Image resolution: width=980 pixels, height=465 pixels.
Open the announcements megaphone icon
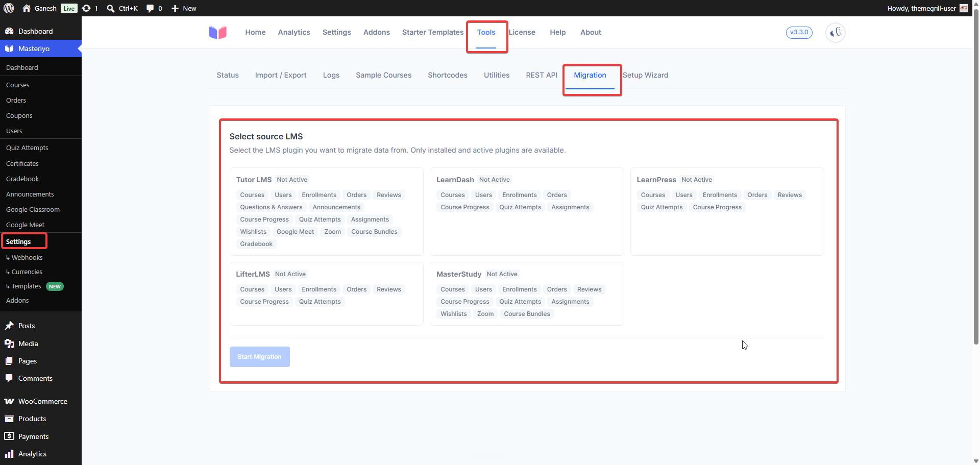pos(836,32)
